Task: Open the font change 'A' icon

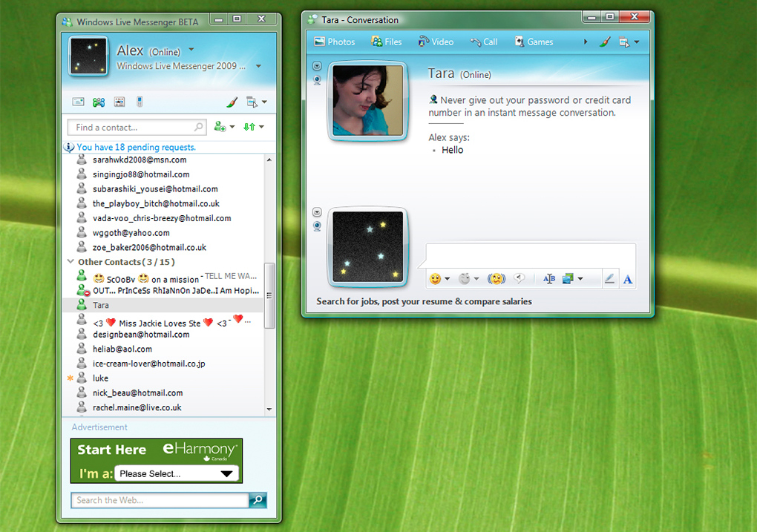Action: (627, 279)
